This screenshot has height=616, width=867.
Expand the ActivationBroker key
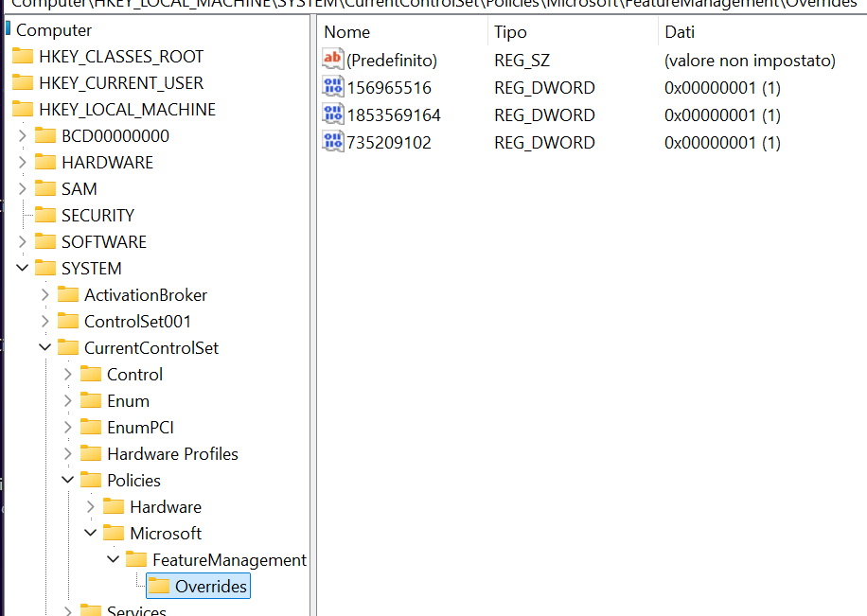tap(44, 294)
